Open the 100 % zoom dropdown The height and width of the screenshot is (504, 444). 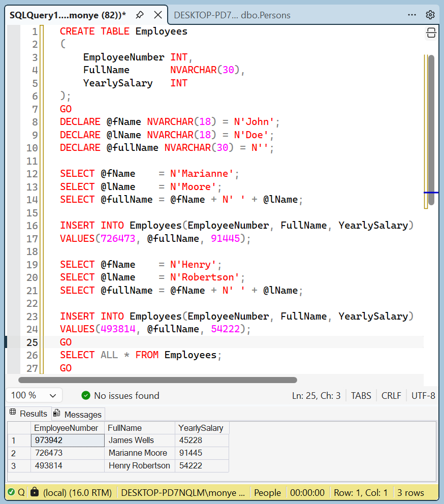(x=34, y=395)
